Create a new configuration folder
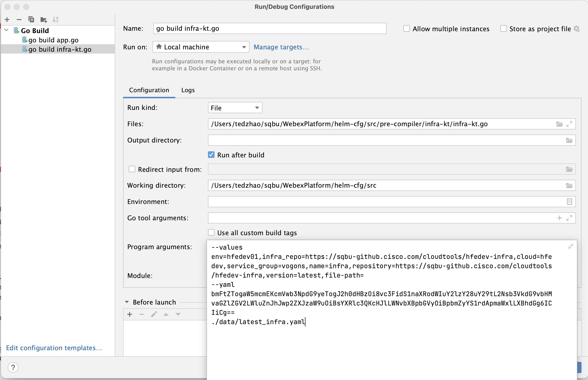Viewport: 588px width, 380px height. point(44,20)
